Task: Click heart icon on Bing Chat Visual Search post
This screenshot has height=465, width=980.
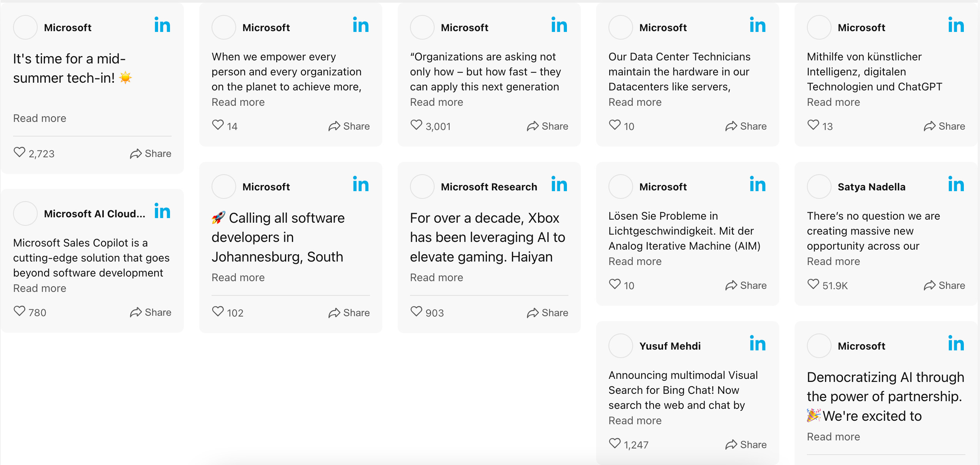Action: pyautogui.click(x=615, y=443)
